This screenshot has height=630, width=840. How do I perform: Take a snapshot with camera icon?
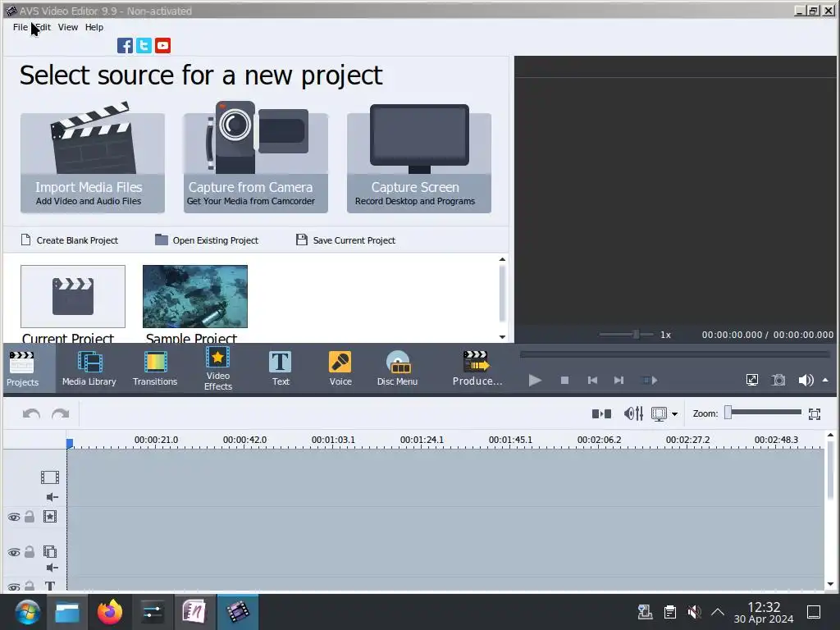click(778, 381)
